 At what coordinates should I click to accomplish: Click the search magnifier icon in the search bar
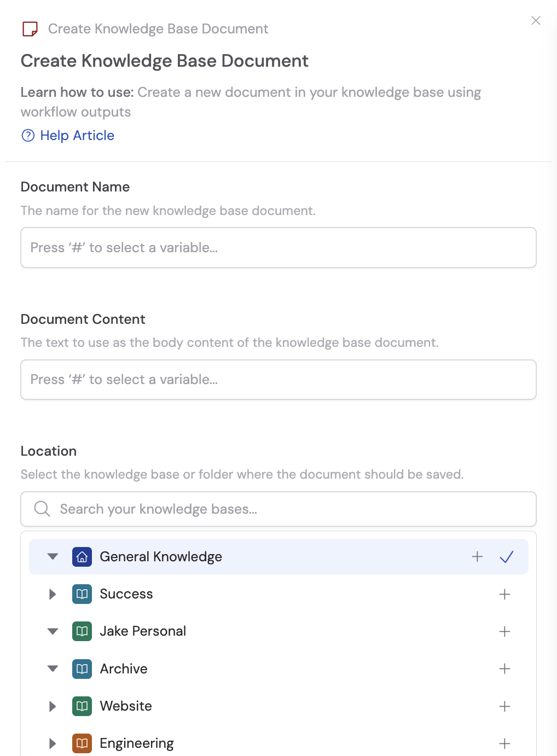pyautogui.click(x=42, y=509)
